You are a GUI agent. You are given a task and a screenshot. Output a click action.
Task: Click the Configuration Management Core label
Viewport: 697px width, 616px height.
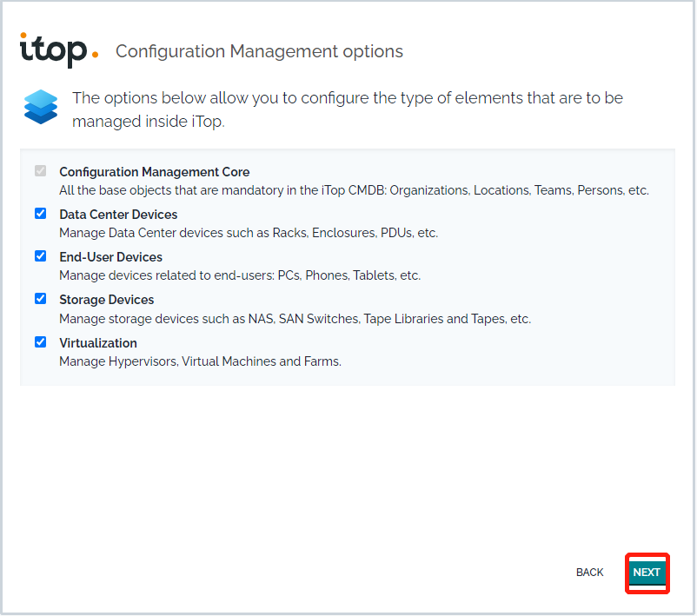tap(154, 172)
